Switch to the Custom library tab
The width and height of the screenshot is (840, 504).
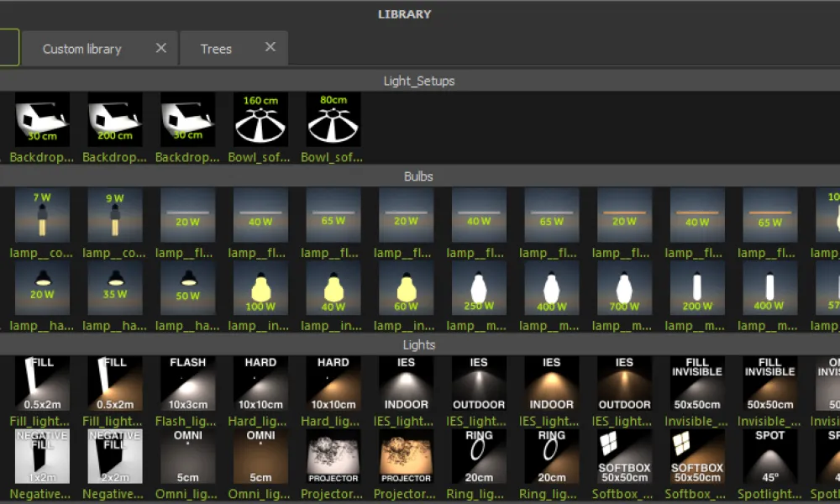(x=82, y=49)
